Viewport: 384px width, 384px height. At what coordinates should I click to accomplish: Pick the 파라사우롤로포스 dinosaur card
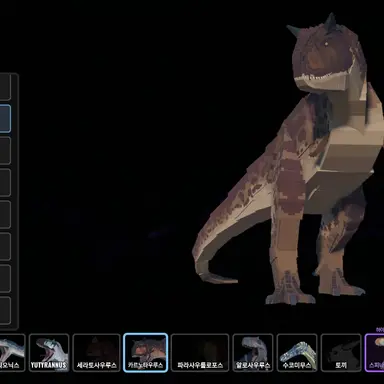coord(200,353)
